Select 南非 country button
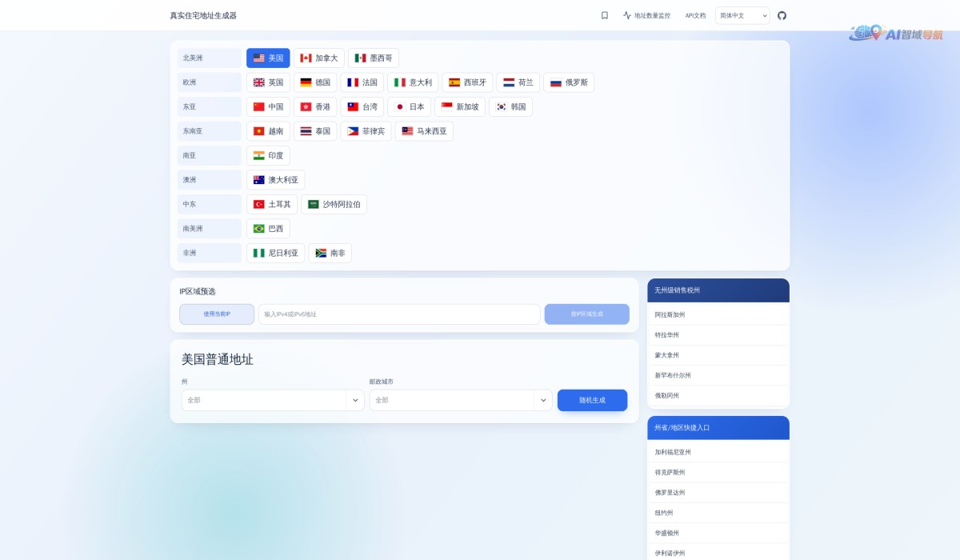 pyautogui.click(x=330, y=253)
